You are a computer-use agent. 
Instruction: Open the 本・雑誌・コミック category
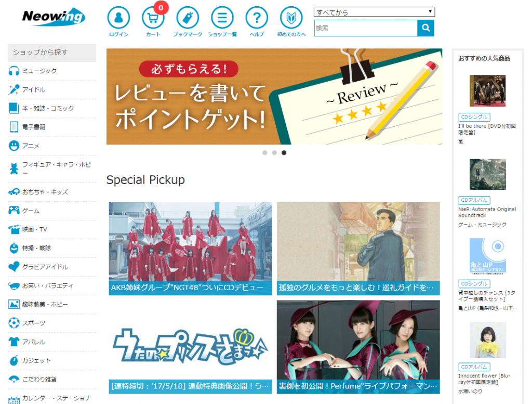coord(48,108)
